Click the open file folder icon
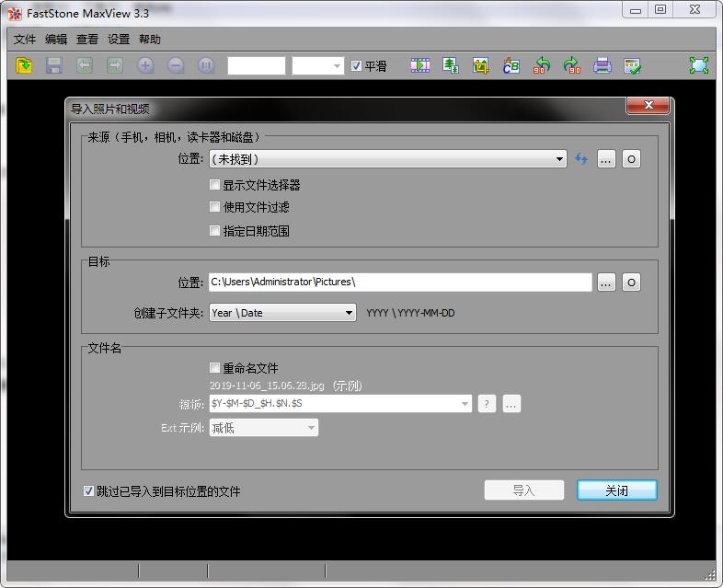This screenshot has width=723, height=588. (25, 65)
